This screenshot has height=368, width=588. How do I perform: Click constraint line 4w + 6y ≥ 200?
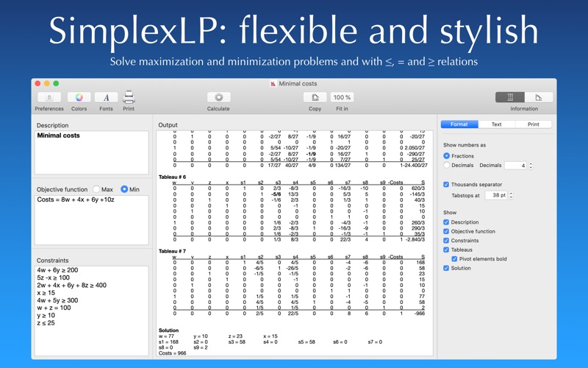tap(58, 270)
